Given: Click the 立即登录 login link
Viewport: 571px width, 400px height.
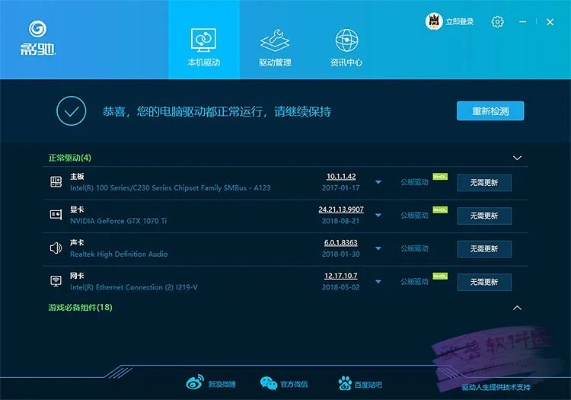Looking at the screenshot, I should 460,21.
